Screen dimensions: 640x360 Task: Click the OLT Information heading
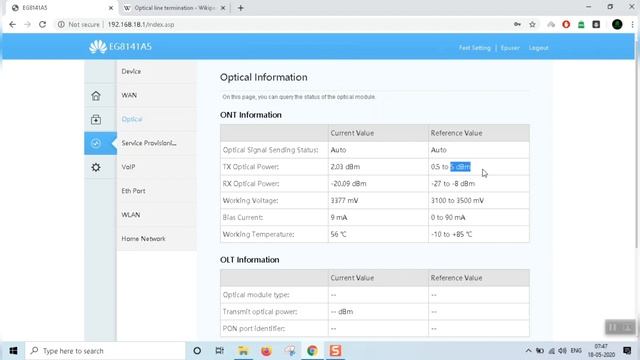[x=250, y=260]
